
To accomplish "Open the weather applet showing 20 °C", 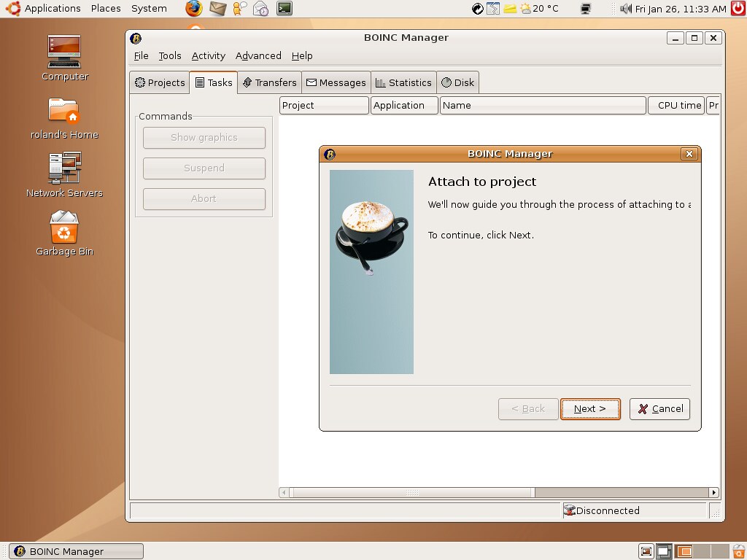I will tap(539, 9).
